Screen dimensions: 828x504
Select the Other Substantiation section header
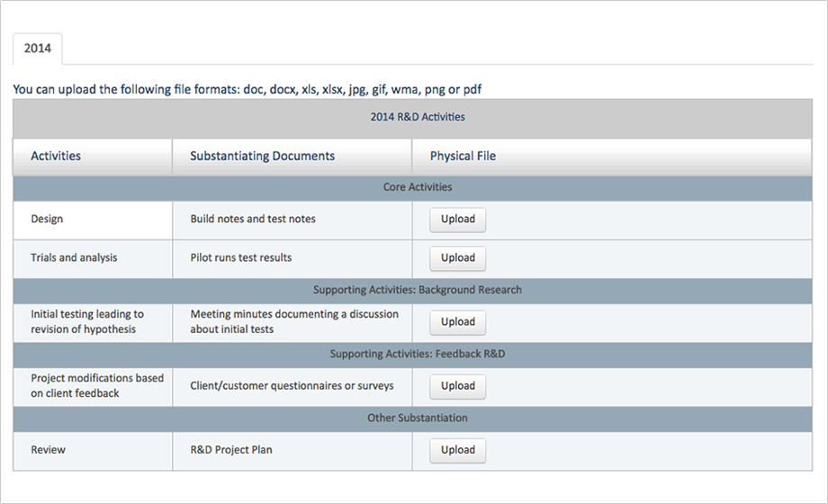click(x=418, y=418)
